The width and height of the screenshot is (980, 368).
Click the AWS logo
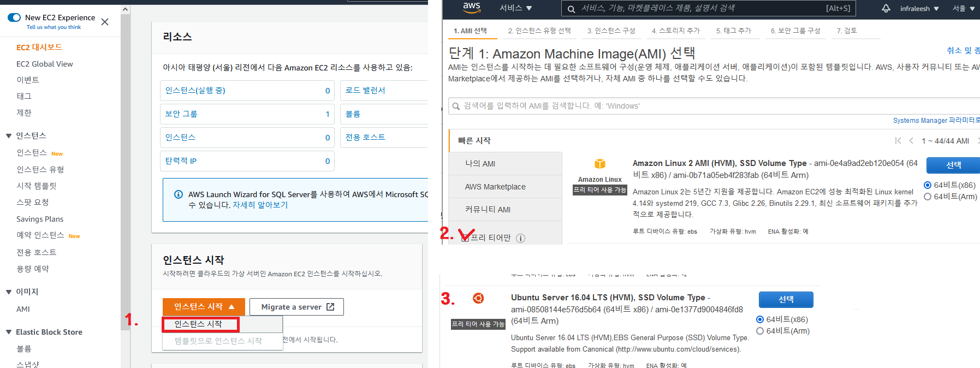[471, 8]
